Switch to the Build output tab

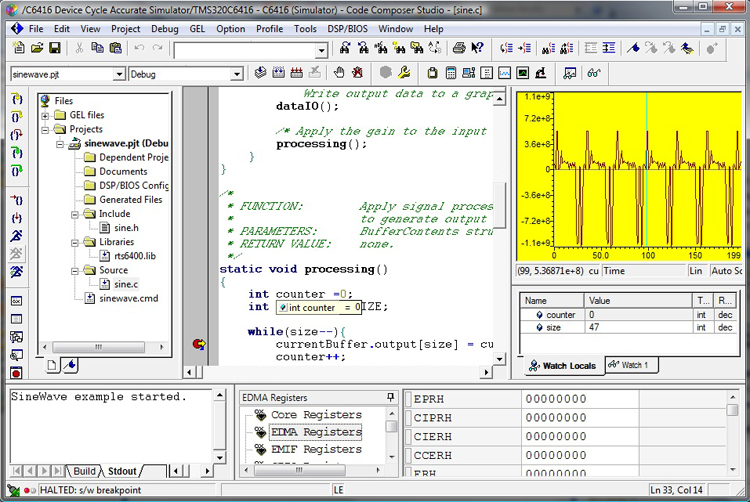(85, 471)
